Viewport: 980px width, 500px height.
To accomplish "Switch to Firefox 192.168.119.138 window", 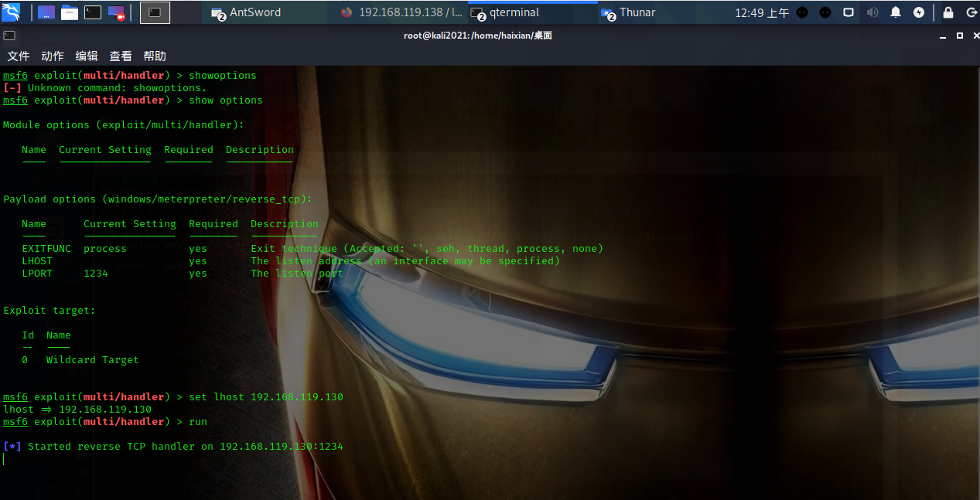I will pos(400,12).
